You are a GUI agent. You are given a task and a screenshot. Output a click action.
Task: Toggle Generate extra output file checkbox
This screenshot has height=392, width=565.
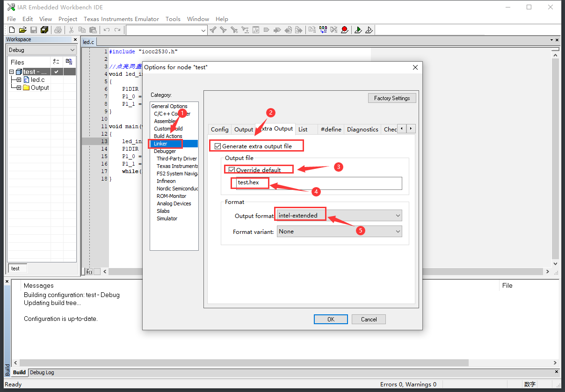(217, 146)
